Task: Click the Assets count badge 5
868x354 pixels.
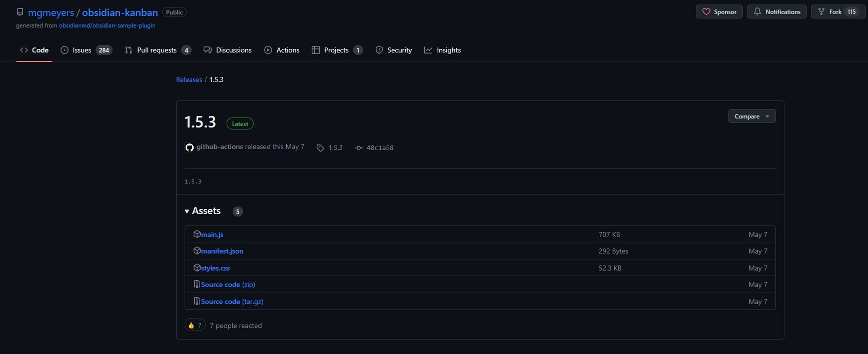Action: (x=238, y=211)
